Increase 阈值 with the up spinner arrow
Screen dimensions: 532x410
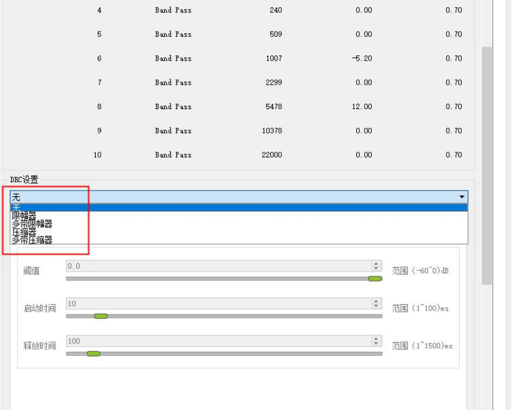(376, 263)
